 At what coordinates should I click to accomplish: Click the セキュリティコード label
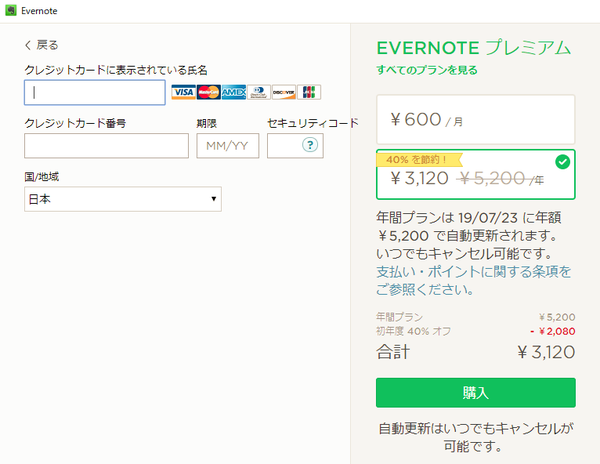(x=313, y=123)
